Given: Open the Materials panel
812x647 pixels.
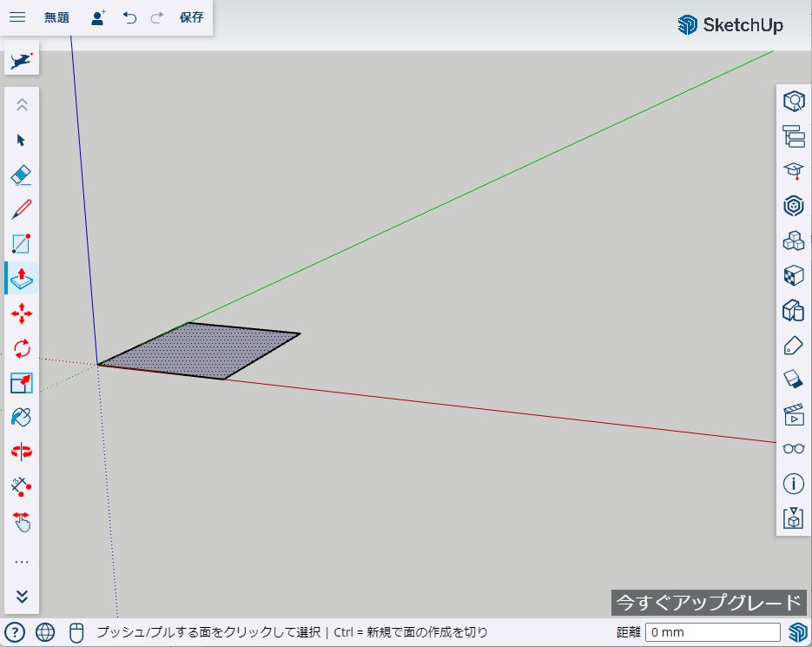Looking at the screenshot, I should tap(794, 276).
